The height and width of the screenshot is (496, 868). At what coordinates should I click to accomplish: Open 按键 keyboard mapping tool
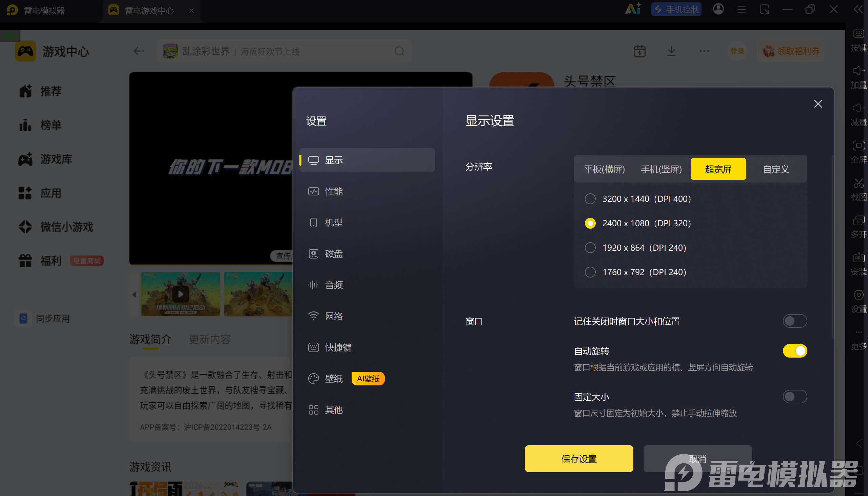click(859, 40)
